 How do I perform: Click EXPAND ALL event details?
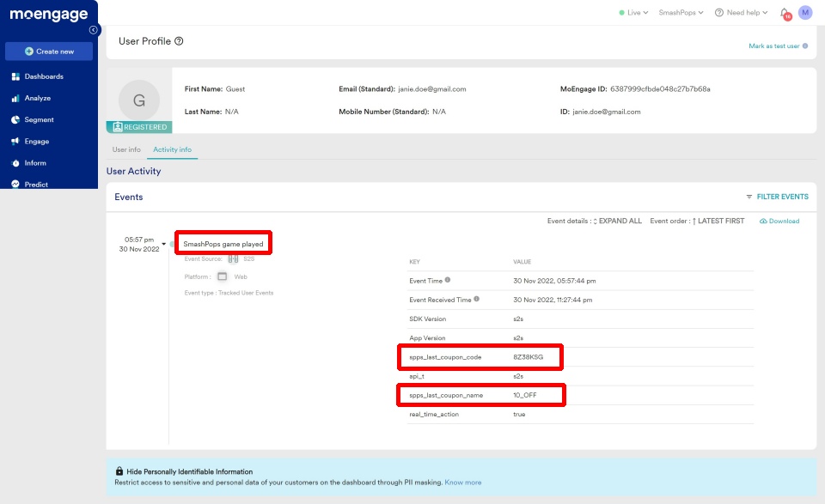[617, 222]
